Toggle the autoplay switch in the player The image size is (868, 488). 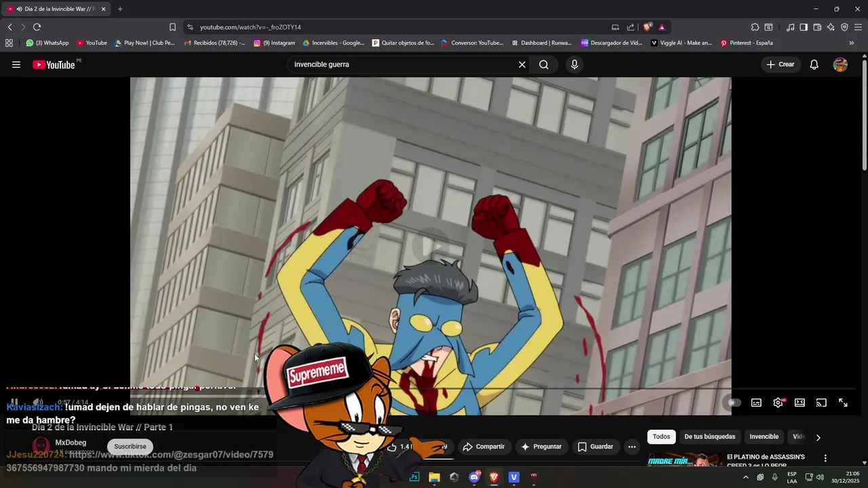[x=733, y=403]
